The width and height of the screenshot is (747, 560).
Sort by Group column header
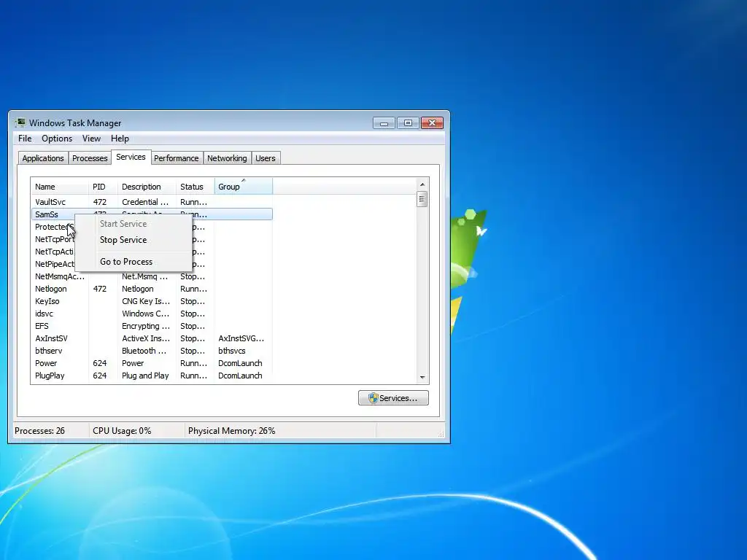[244, 187]
